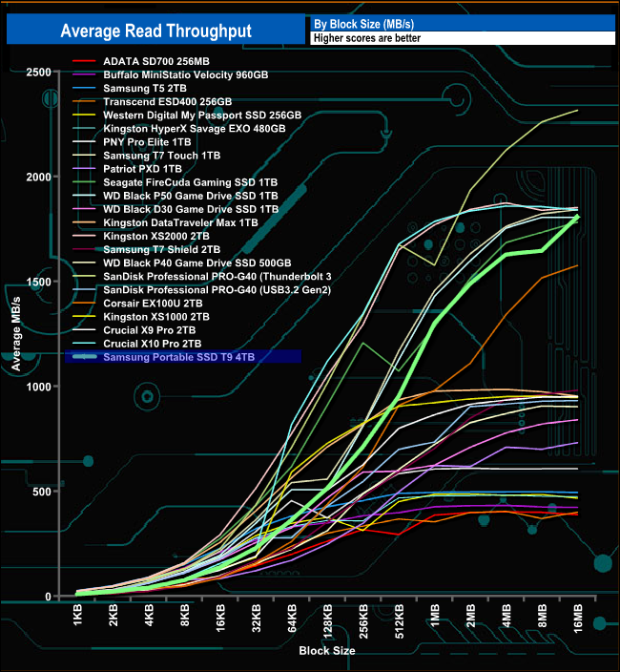Click the 16MB block size label
The image size is (620, 672).
pos(578,619)
